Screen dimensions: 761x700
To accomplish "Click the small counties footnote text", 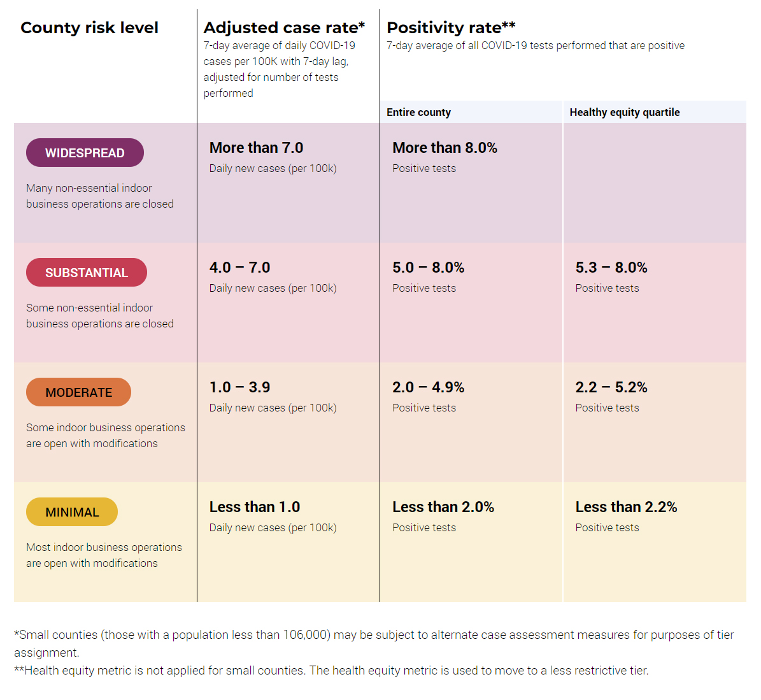I will click(373, 635).
